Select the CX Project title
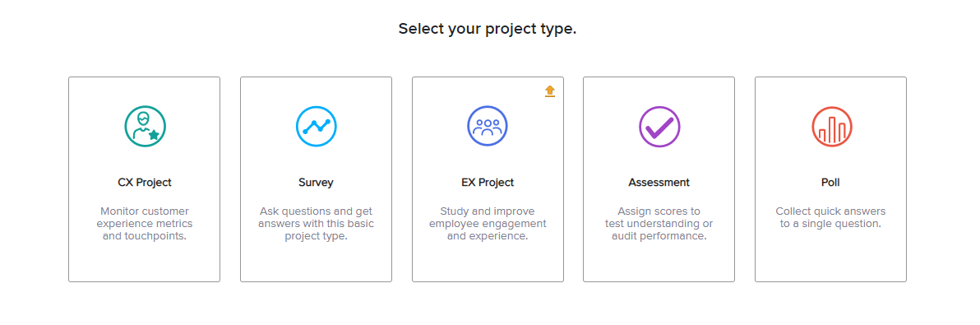 tap(145, 183)
